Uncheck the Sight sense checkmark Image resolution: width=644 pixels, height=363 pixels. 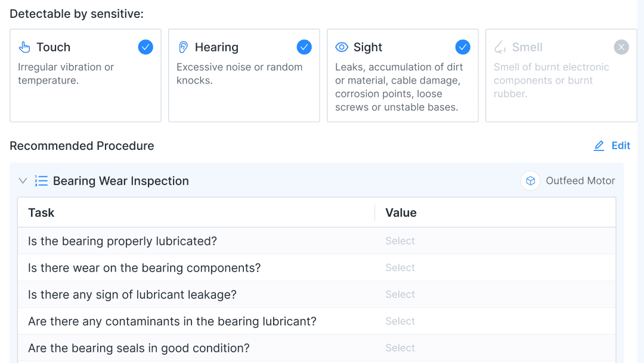[463, 47]
